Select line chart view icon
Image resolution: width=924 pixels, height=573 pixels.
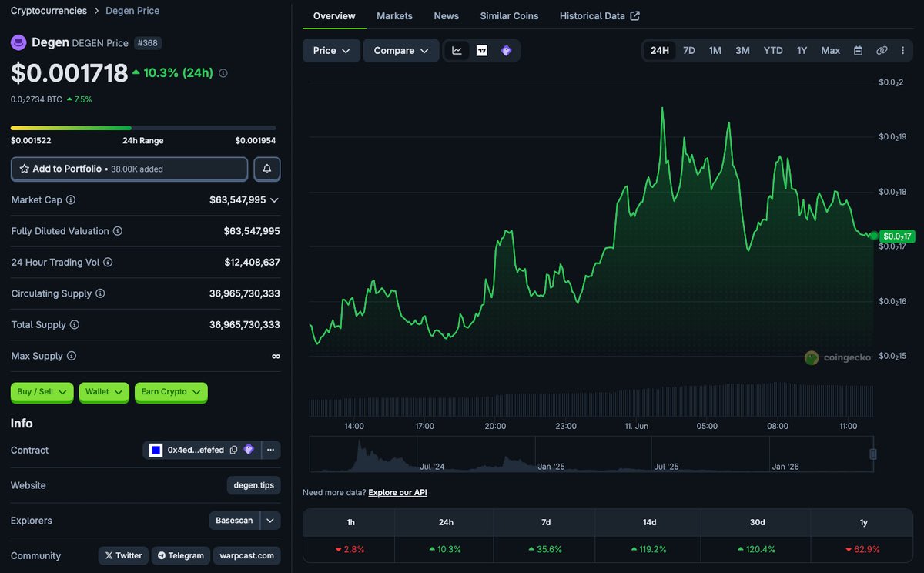pyautogui.click(x=457, y=51)
